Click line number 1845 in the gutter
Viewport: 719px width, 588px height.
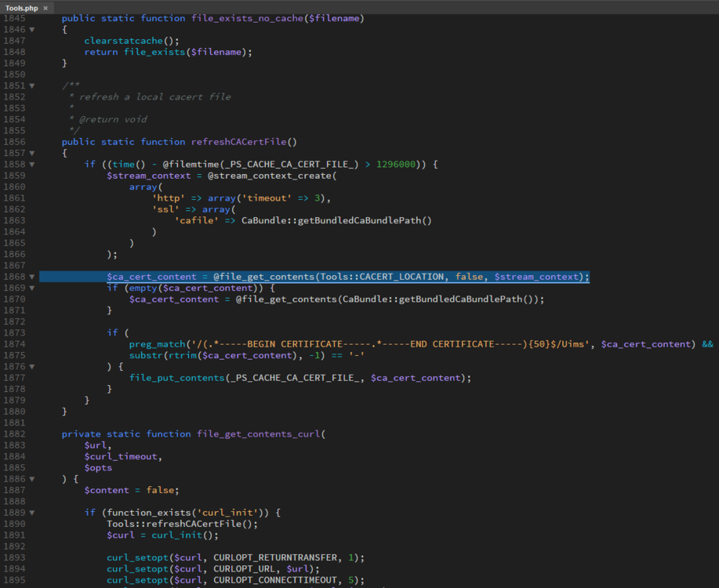14,18
